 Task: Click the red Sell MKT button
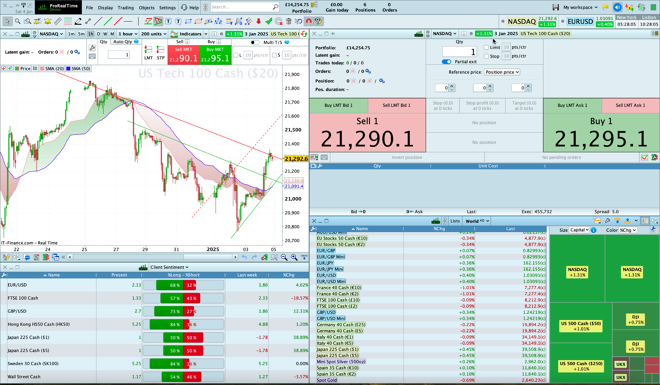click(183, 55)
